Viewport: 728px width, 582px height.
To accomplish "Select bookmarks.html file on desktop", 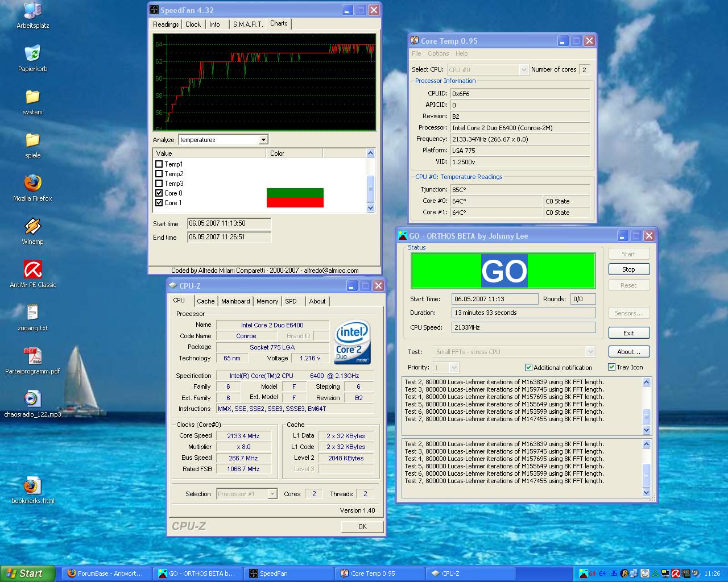I will [x=32, y=492].
